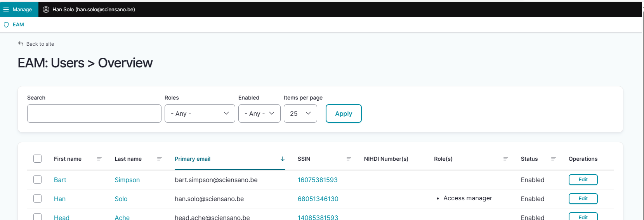The image size is (644, 220).
Task: Click the Status column filter icon
Action: point(553,159)
